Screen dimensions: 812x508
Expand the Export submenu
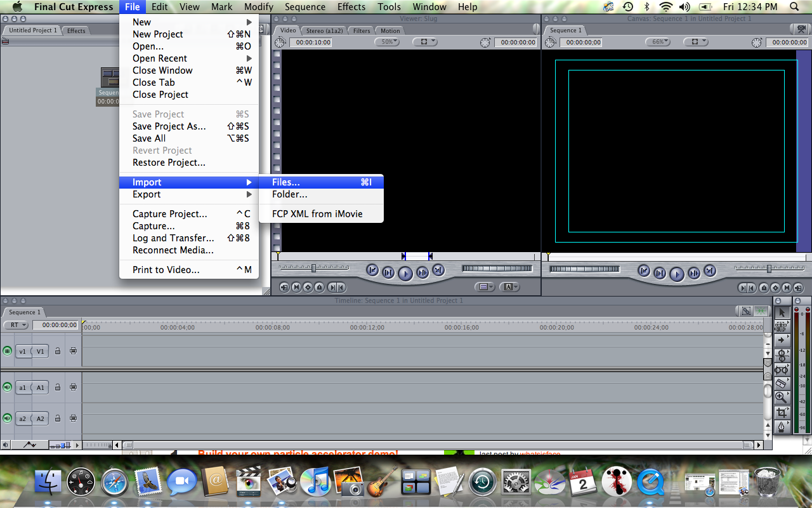(x=189, y=194)
